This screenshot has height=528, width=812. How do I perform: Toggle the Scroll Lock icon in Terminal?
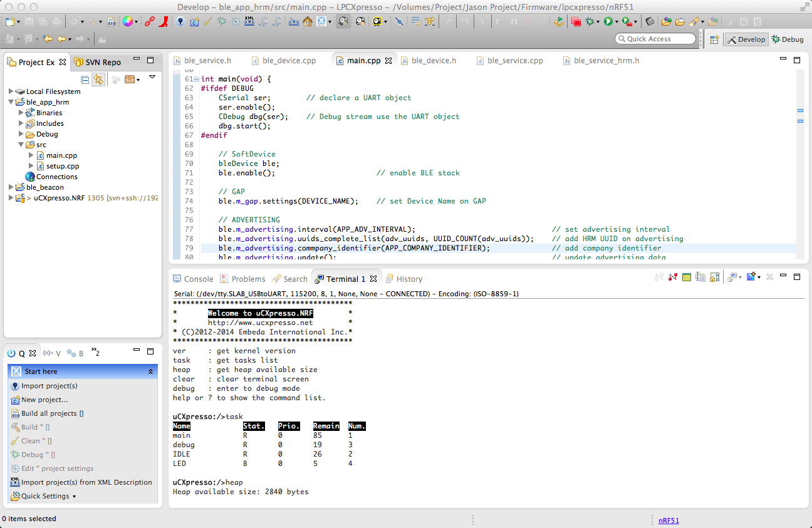click(x=714, y=277)
